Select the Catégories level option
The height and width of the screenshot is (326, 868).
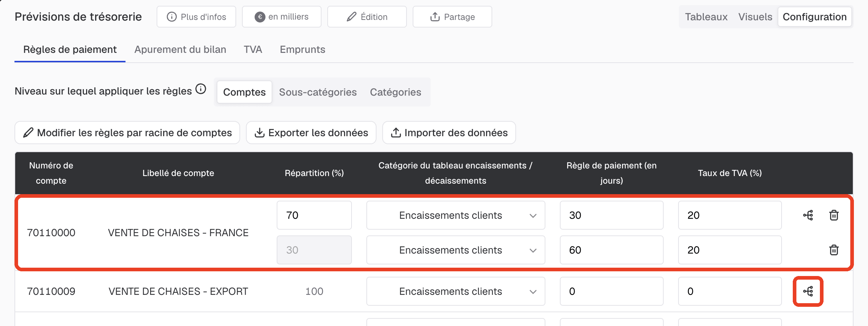(x=395, y=92)
